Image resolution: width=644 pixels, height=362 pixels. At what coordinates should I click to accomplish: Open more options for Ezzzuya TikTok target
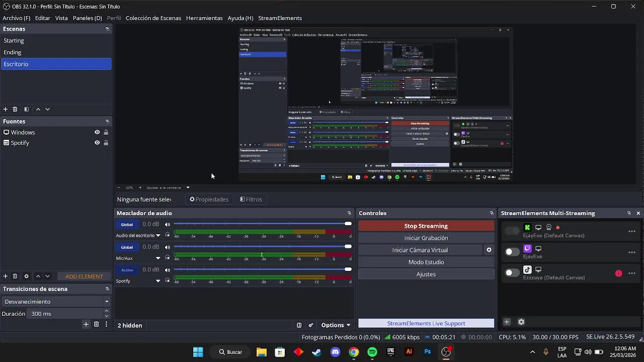pos(632,274)
